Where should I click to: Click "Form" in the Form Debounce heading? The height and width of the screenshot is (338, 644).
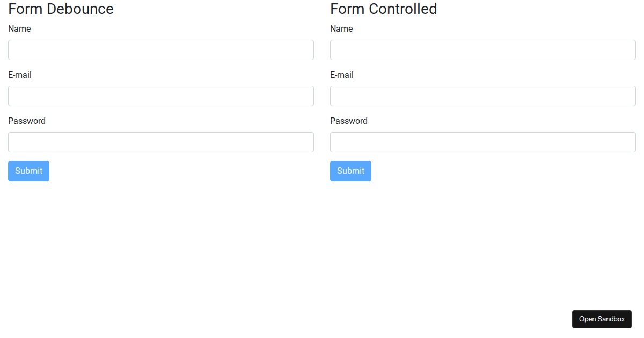(x=25, y=9)
